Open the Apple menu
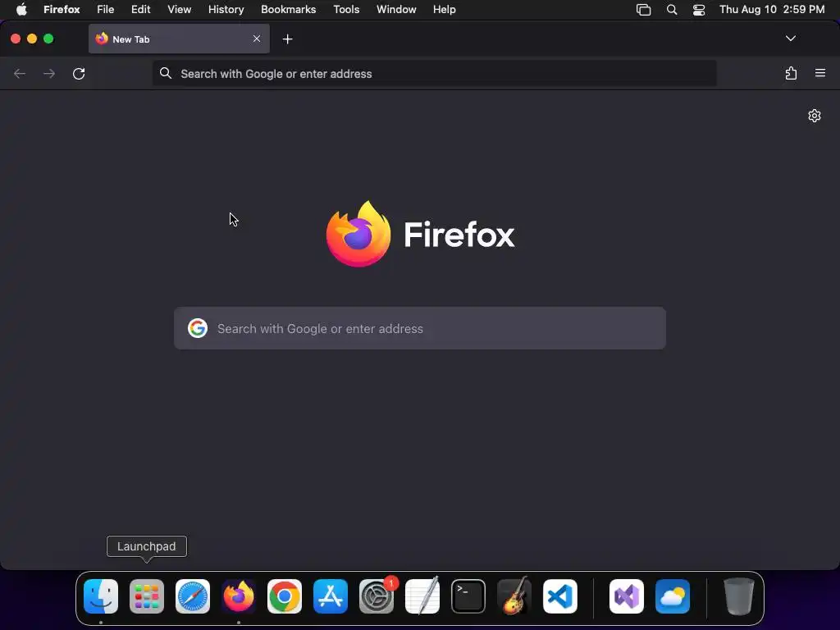Image resolution: width=840 pixels, height=630 pixels. pos(21,10)
